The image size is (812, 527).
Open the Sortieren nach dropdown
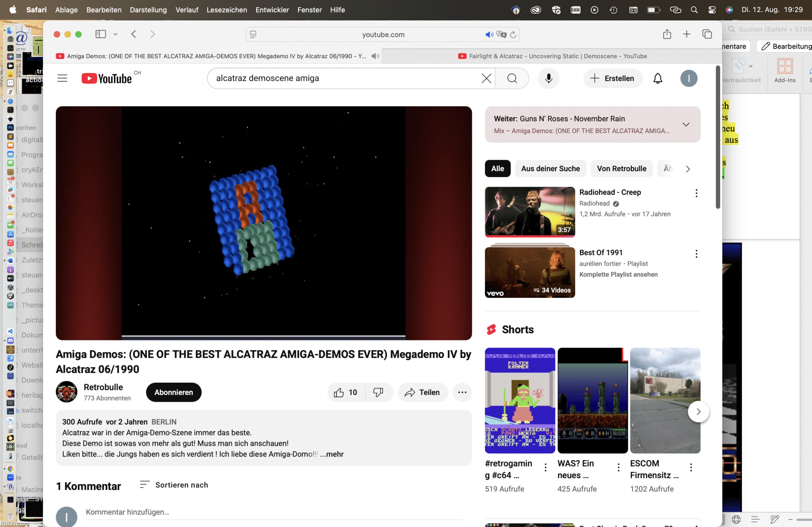click(x=174, y=485)
